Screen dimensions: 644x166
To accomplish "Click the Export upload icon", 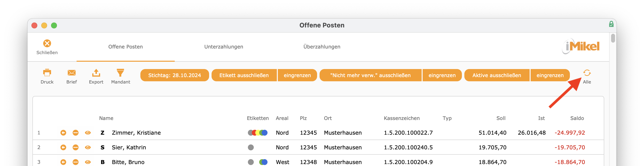I will coord(96,73).
